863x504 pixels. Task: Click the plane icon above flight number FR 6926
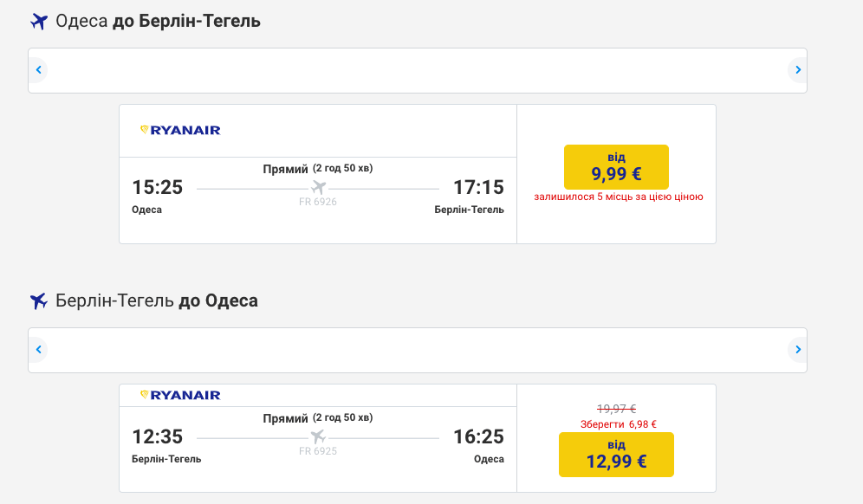(x=318, y=188)
